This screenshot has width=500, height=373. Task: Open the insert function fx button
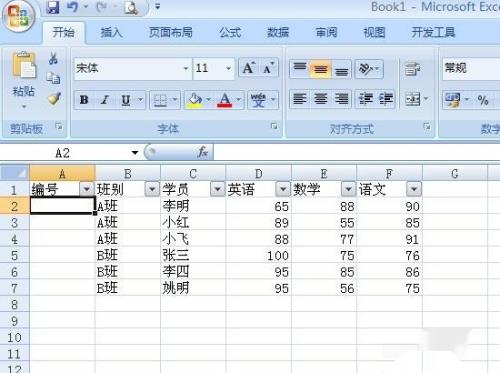click(203, 152)
